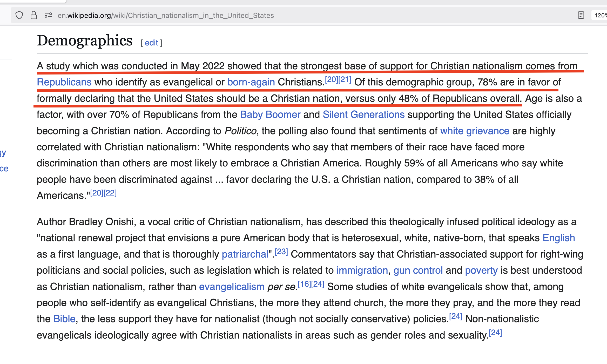The width and height of the screenshot is (607, 364).
Task: Open the Bible link
Action: [x=64, y=319]
